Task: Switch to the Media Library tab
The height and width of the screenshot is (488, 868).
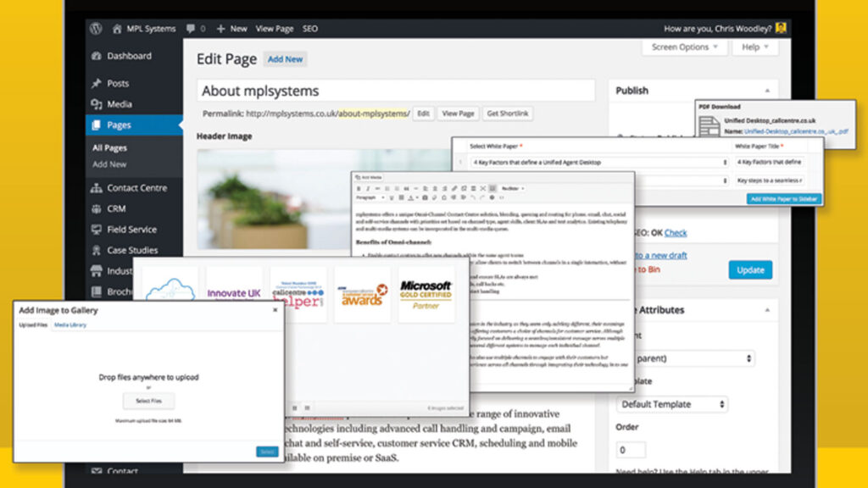Action: [70, 324]
